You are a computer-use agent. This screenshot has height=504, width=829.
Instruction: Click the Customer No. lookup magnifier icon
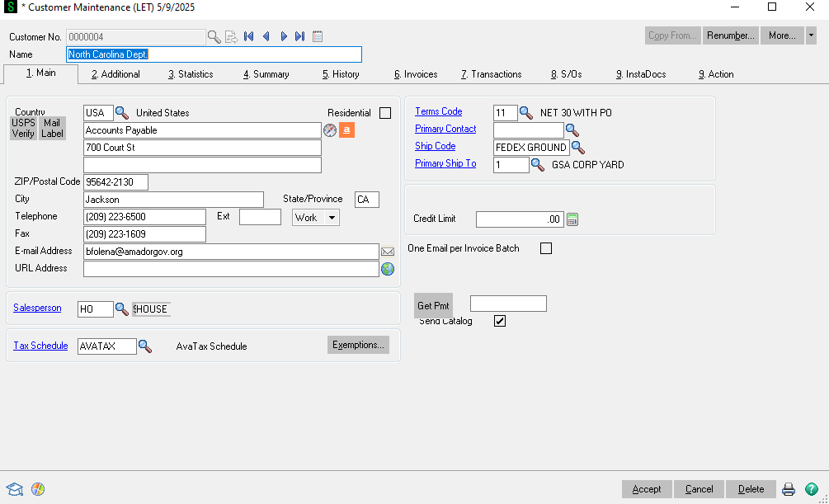tap(214, 36)
